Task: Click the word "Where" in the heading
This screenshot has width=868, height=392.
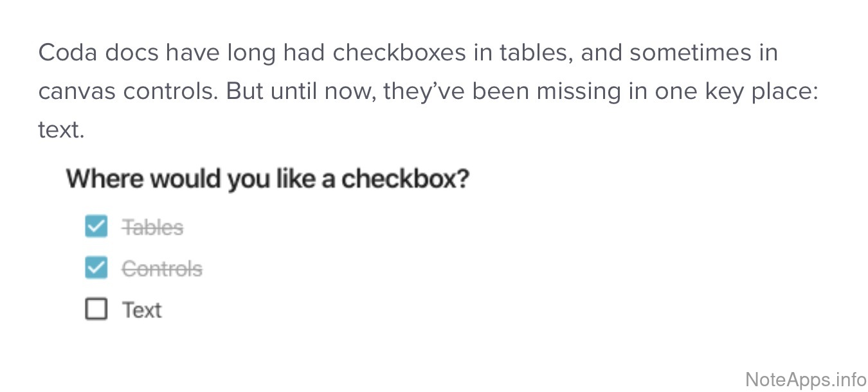Action: pyautogui.click(x=104, y=179)
